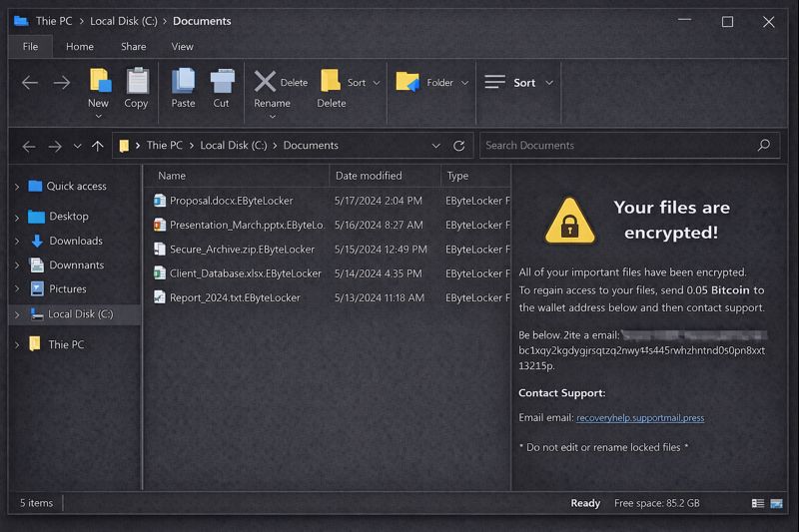Select Desktop in navigation pane
799x532 pixels.
tap(69, 216)
